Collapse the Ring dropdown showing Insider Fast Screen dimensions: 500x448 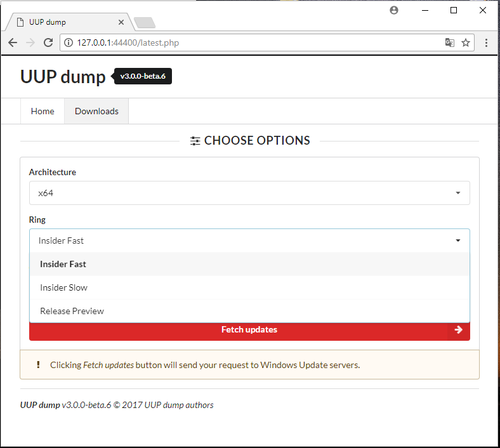pyautogui.click(x=249, y=240)
